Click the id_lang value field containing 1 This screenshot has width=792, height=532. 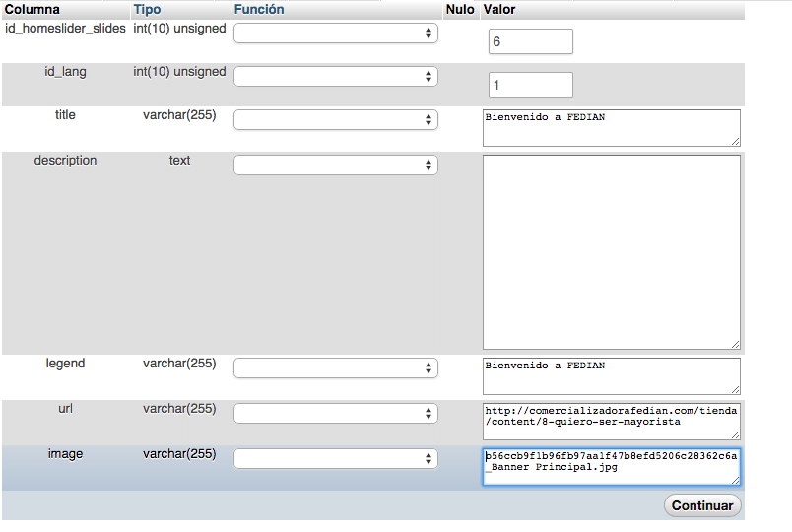pos(530,85)
